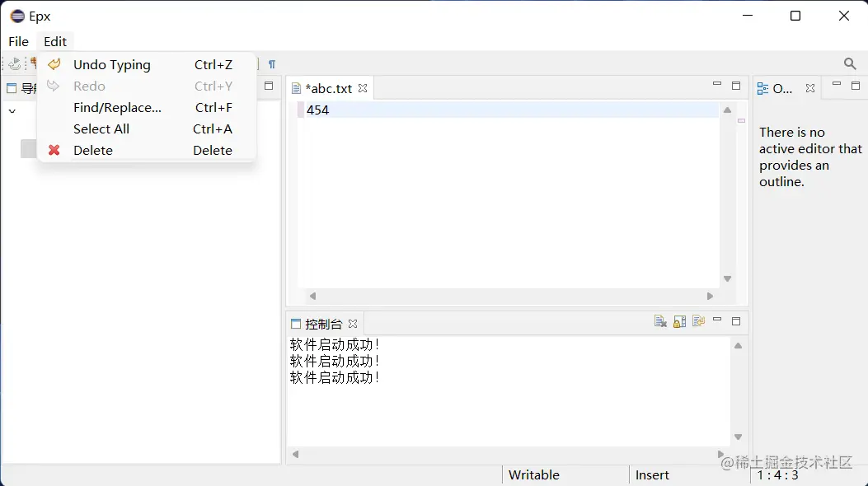
Task: Click the run/redo toolbar icon at far left
Action: pyautogui.click(x=14, y=64)
